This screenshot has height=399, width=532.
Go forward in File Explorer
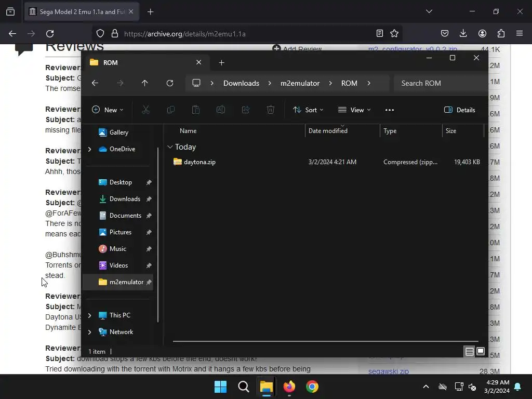tap(120, 83)
